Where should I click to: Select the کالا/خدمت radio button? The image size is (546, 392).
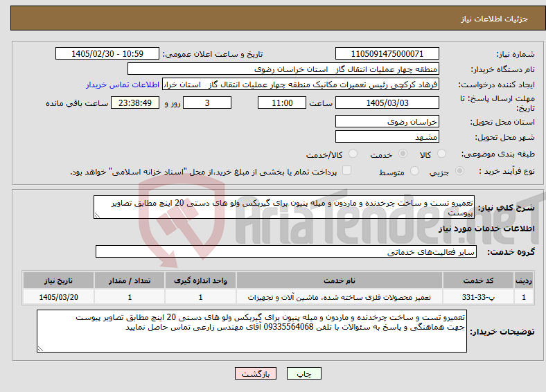pyautogui.click(x=353, y=154)
